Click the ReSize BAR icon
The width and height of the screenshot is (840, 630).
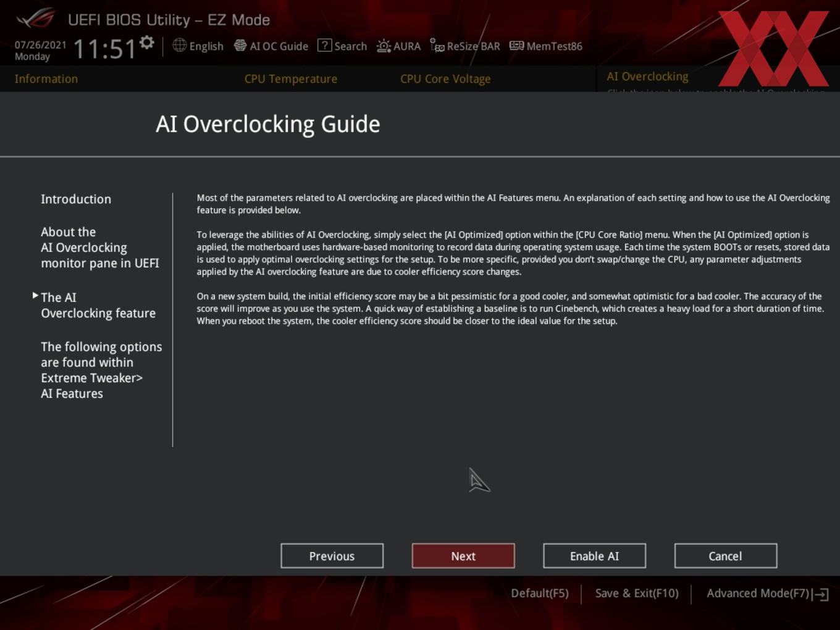coord(437,46)
